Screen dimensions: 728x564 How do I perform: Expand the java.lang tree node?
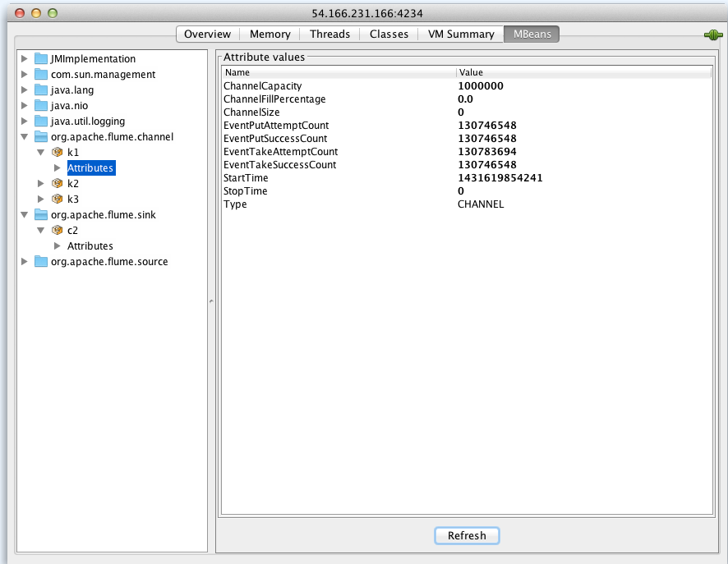tap(24, 90)
